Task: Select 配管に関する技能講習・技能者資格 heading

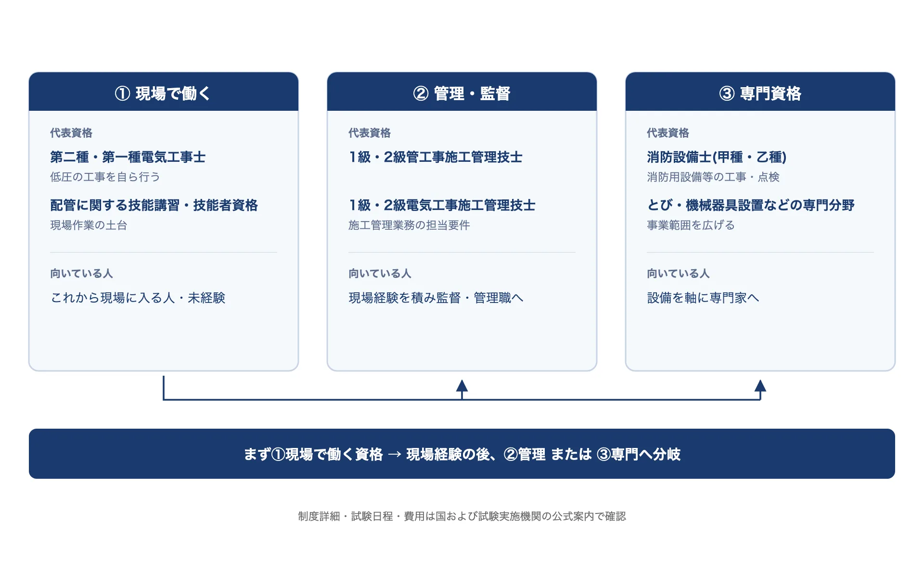Action: point(154,205)
